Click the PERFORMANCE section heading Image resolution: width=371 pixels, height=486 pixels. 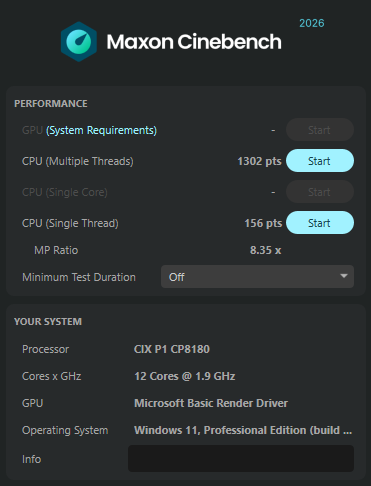coord(51,103)
